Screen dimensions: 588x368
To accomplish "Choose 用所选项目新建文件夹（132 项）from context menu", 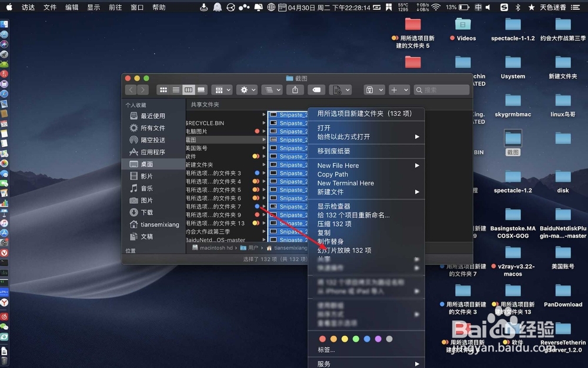I will pos(366,114).
